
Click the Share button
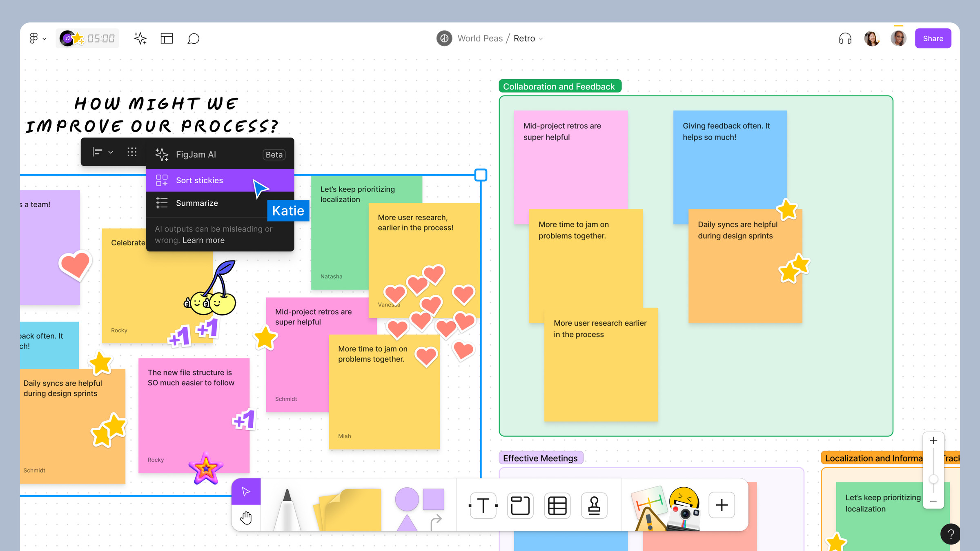[933, 38]
